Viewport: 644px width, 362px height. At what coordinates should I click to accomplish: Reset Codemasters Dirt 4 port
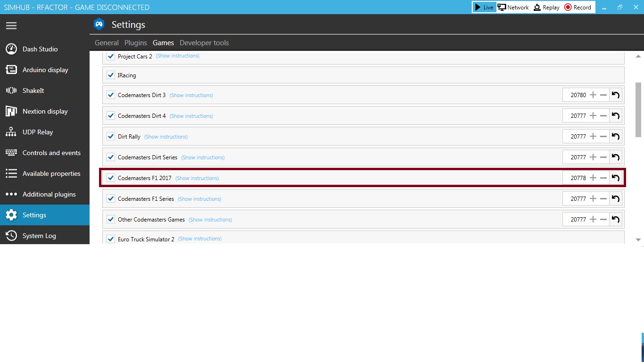615,115
